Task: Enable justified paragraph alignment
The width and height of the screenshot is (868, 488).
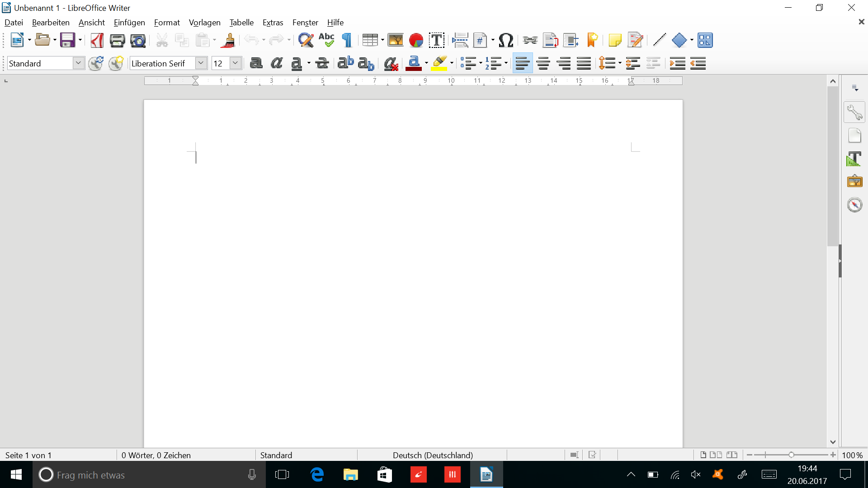Action: click(x=584, y=63)
